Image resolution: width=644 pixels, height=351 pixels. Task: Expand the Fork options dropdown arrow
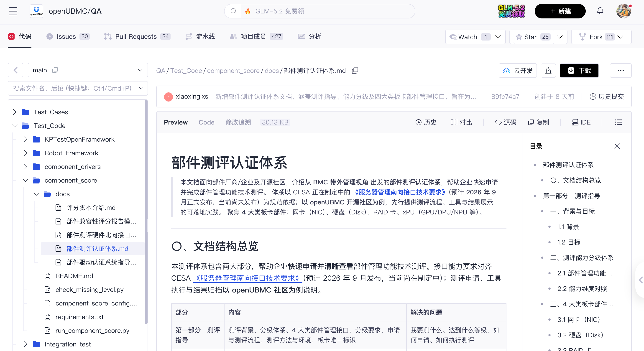coord(621,37)
